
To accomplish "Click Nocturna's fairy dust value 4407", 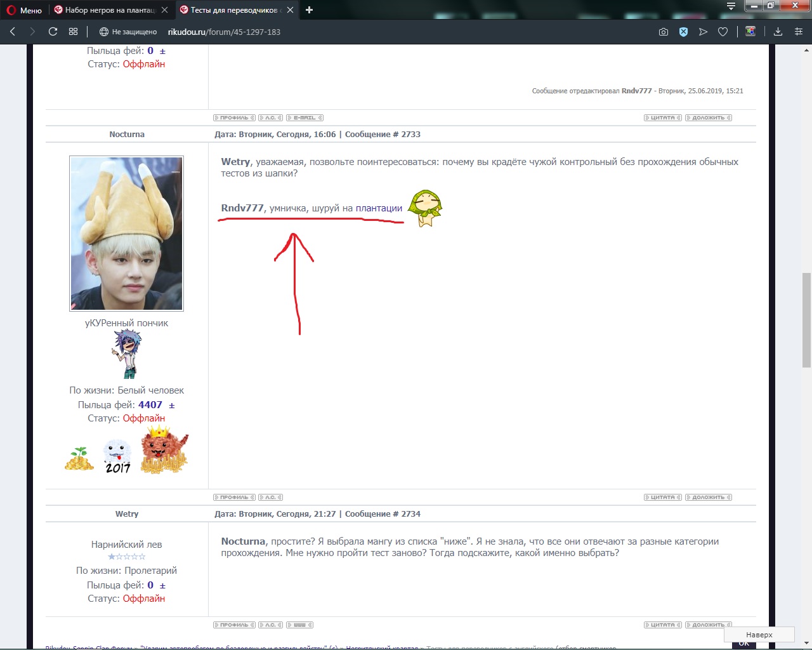I will click(x=150, y=405).
